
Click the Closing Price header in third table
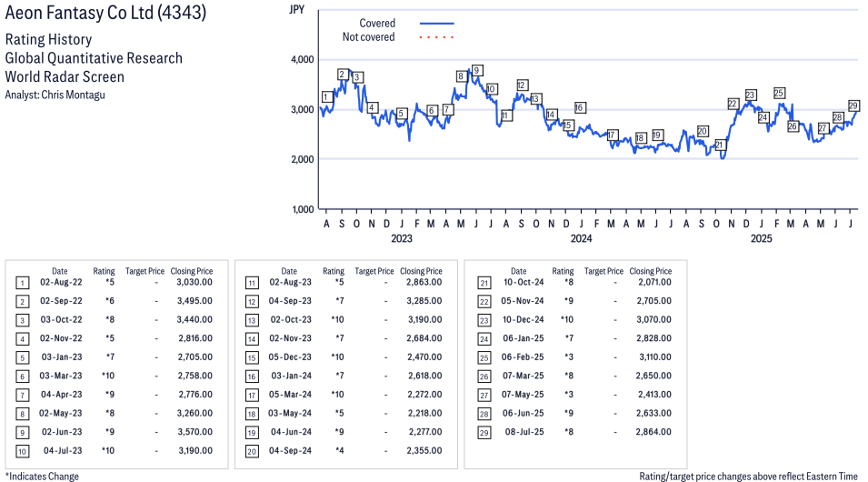coord(651,271)
